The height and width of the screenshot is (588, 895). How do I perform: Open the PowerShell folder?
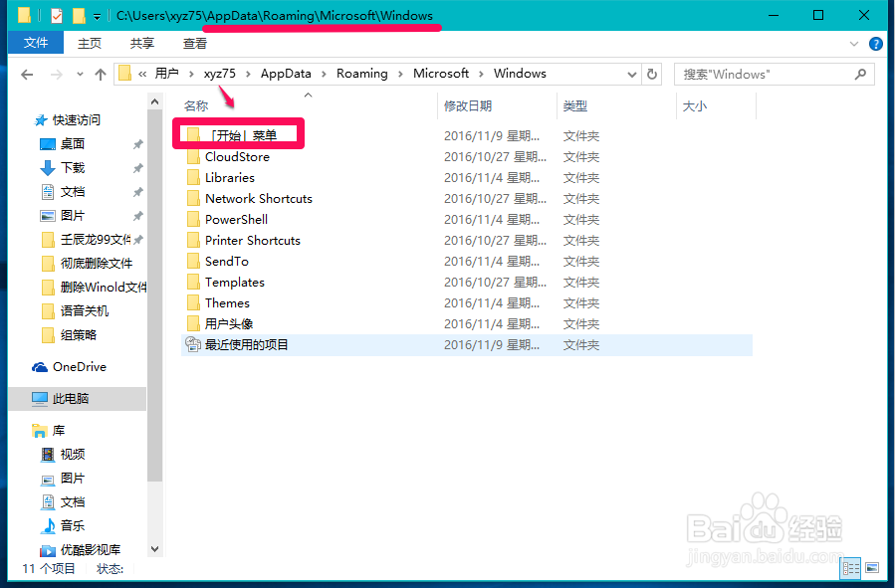coord(235,219)
